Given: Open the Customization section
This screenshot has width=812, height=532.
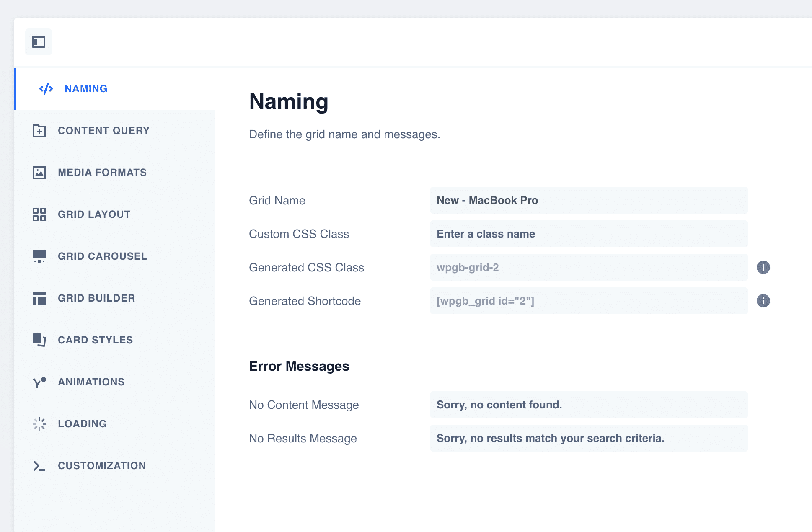Looking at the screenshot, I should [115, 466].
